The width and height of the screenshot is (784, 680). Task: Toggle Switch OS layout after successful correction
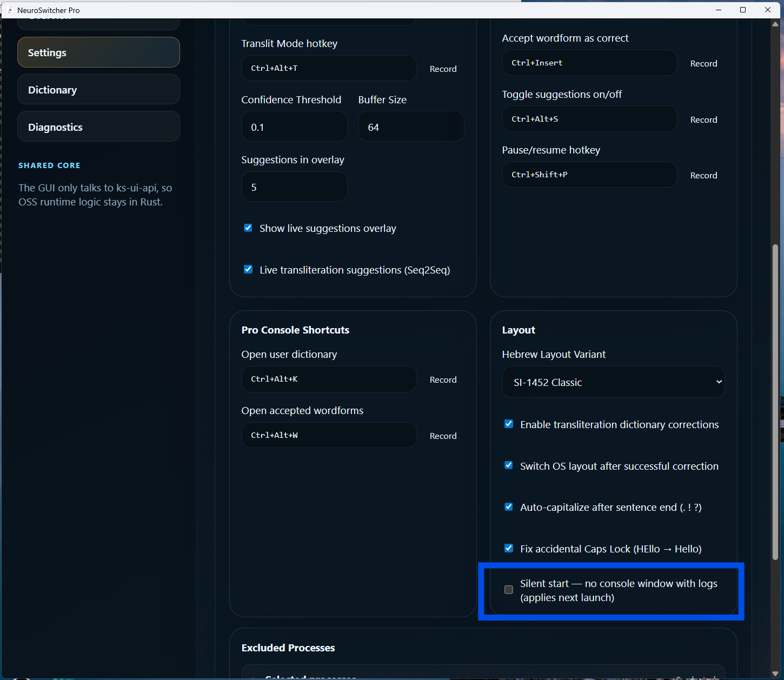point(509,465)
